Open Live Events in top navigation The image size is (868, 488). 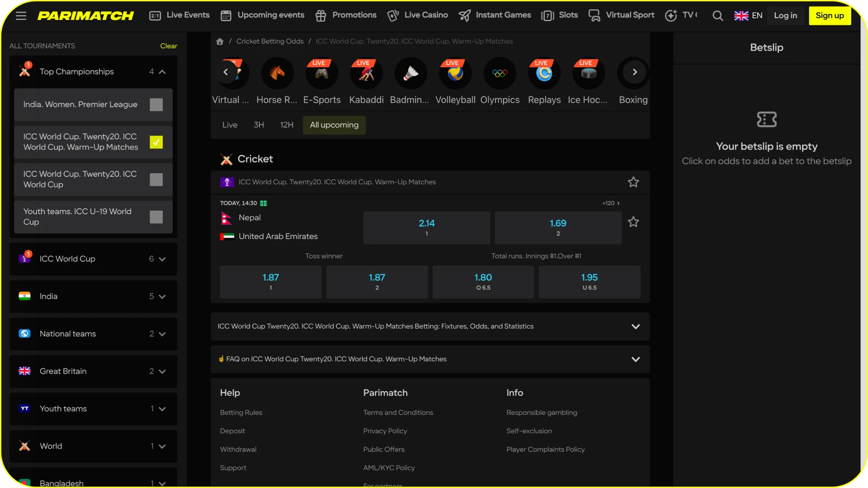pos(179,15)
